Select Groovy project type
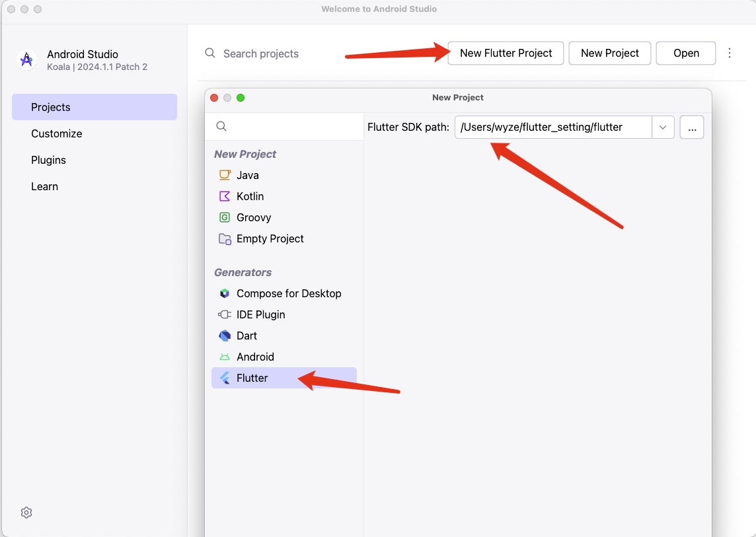 (284, 217)
